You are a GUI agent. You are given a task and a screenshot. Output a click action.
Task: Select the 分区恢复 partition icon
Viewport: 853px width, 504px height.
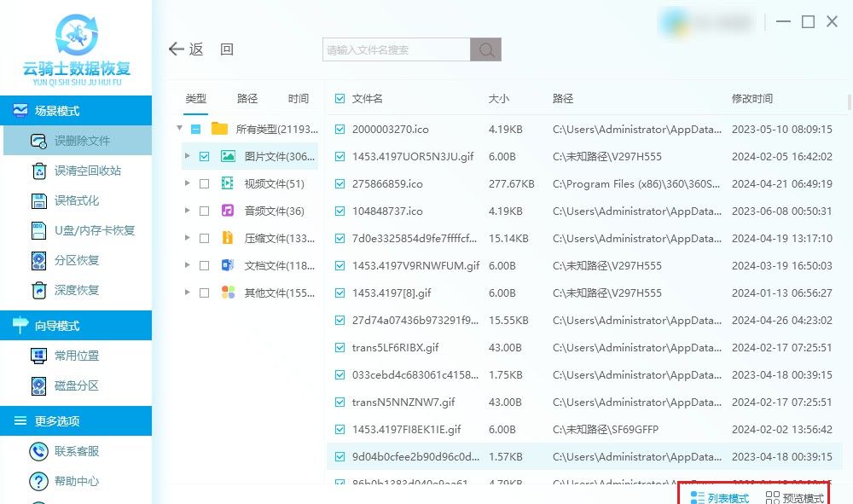(x=39, y=260)
